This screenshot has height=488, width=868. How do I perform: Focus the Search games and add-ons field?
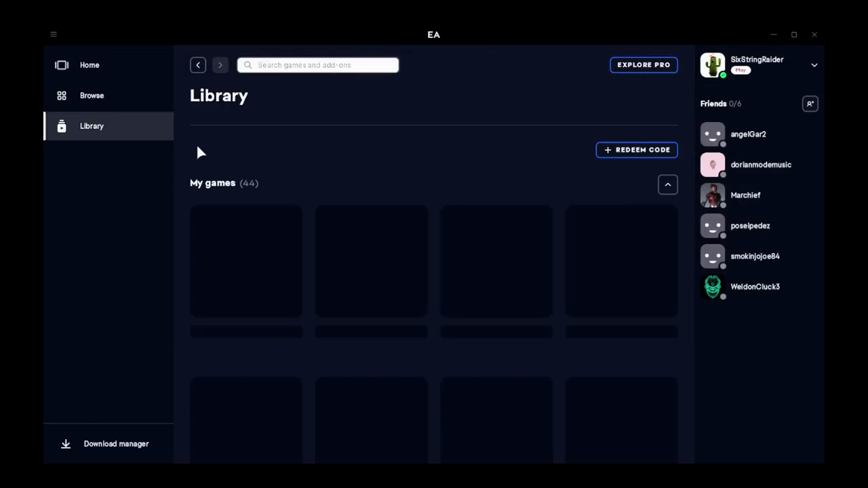318,65
